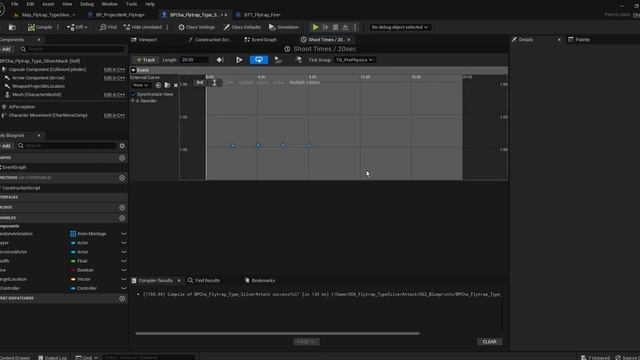The image size is (640, 360).
Task: Open My Blueprint settings gear
Action: (x=122, y=146)
